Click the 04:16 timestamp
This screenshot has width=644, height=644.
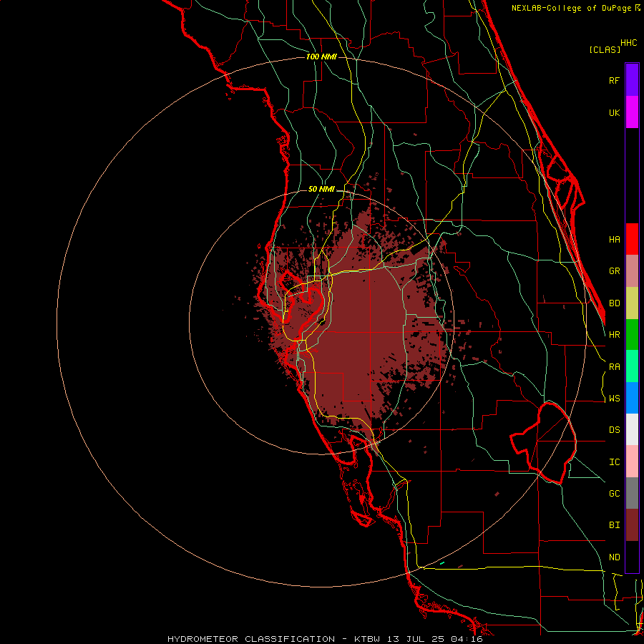tap(467, 639)
